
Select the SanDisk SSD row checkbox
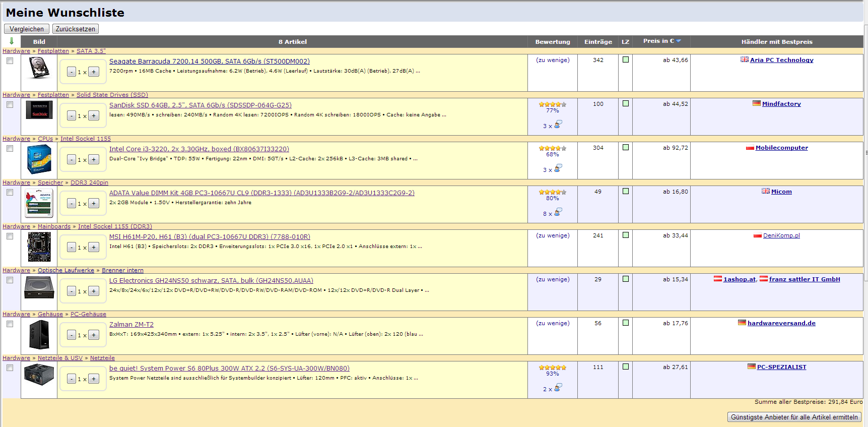(10, 104)
